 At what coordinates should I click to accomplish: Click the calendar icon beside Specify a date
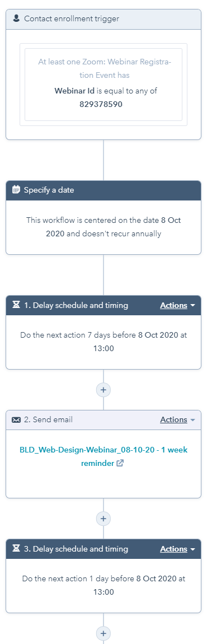(x=16, y=190)
